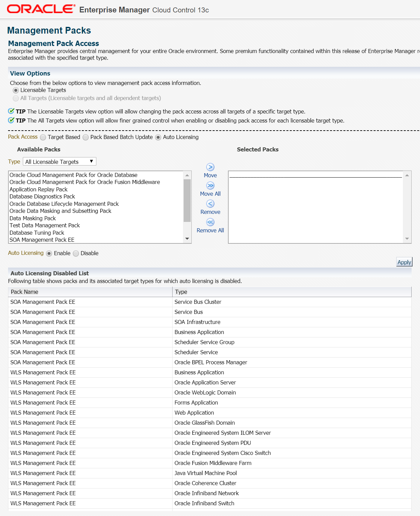Select the Licensable Targets radio button
The image size is (420, 516).
click(16, 90)
